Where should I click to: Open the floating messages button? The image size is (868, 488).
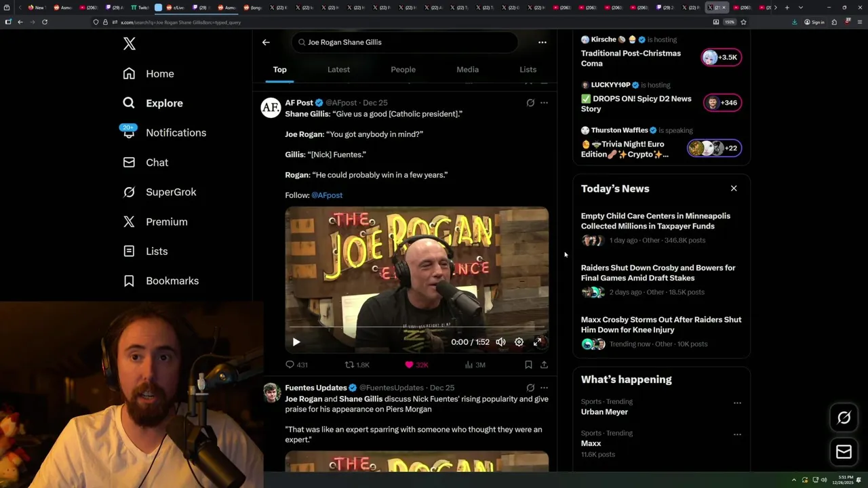point(844,452)
